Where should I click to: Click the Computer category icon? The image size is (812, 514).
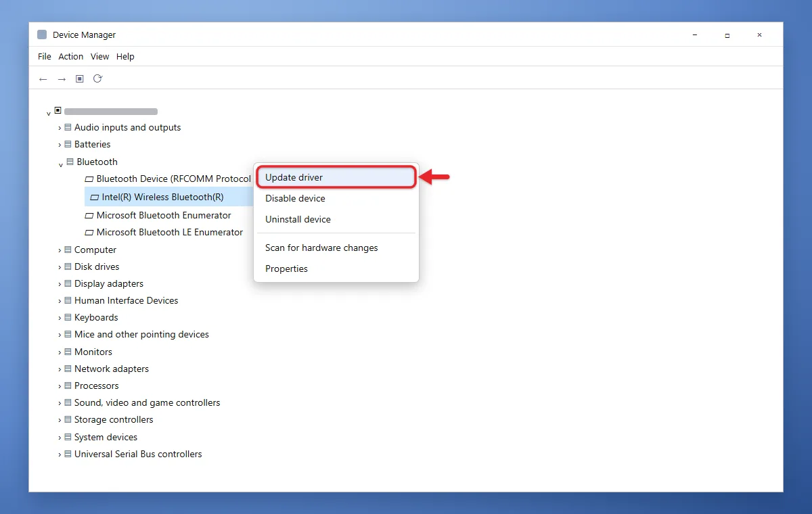[x=68, y=250]
